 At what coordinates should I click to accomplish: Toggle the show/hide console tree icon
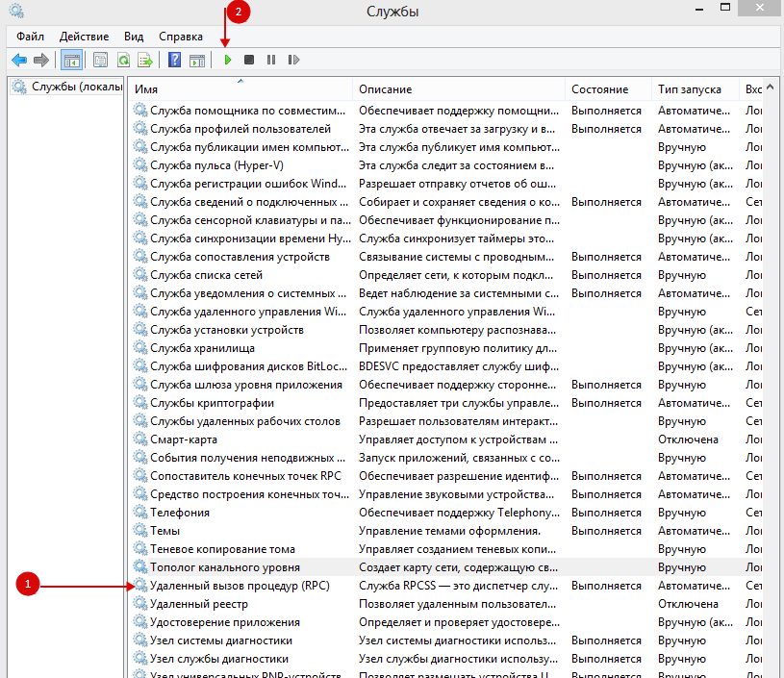(71, 60)
